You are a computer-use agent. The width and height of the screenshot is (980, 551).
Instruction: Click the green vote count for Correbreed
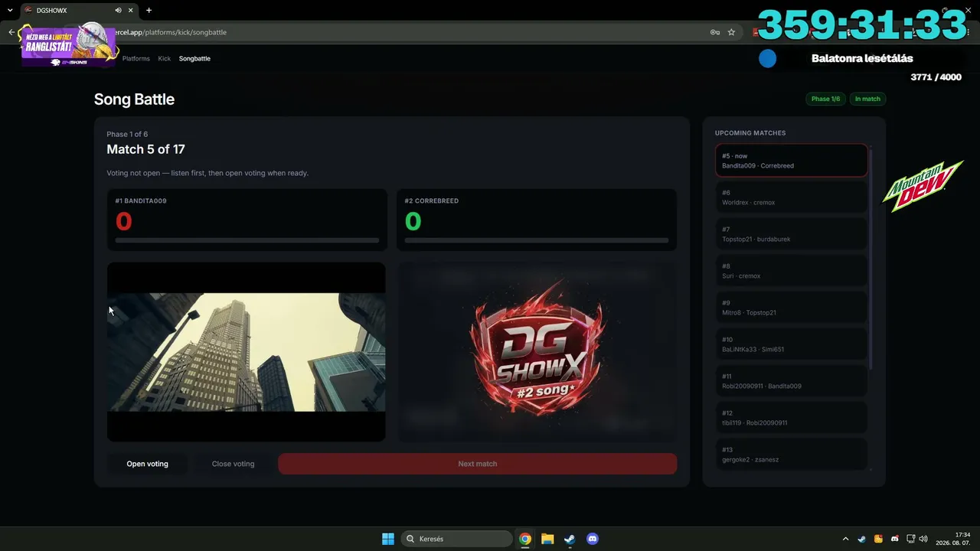[413, 221]
